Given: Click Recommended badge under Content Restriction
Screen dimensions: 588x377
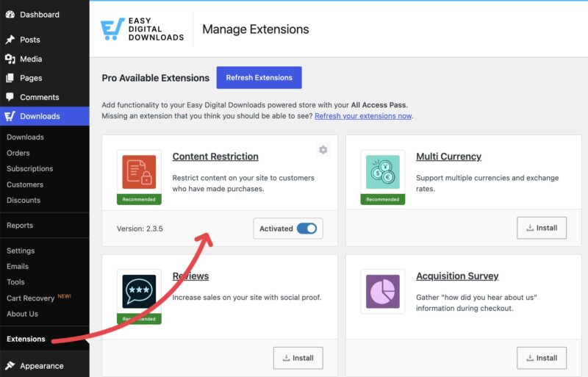Looking at the screenshot, I should (x=139, y=200).
